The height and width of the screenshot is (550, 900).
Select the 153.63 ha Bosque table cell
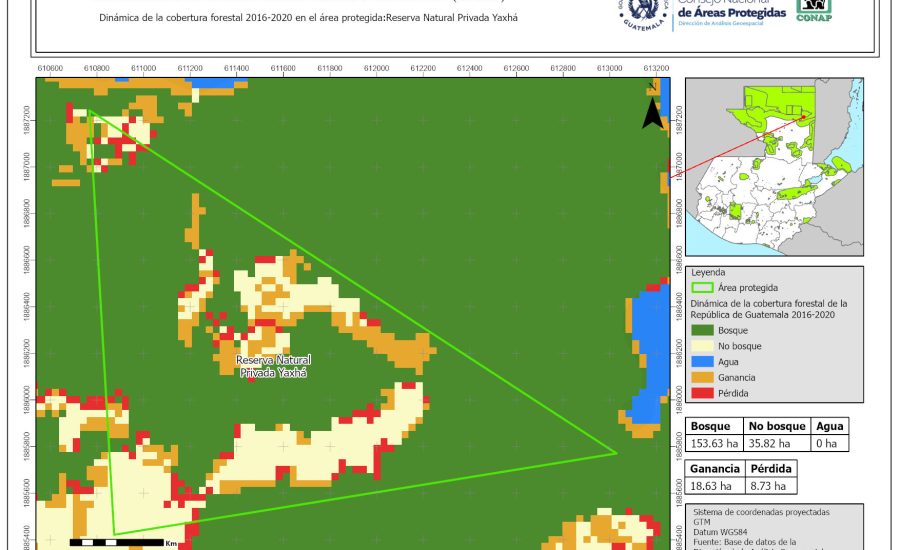click(714, 443)
